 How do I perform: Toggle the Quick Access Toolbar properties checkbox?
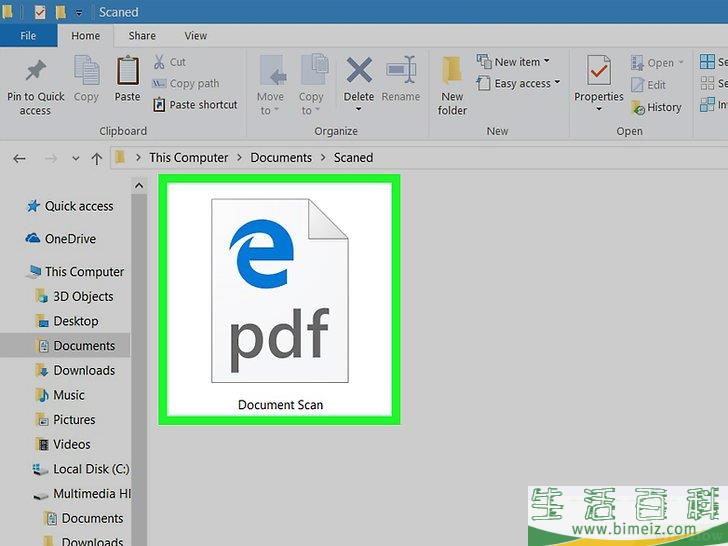coord(40,12)
